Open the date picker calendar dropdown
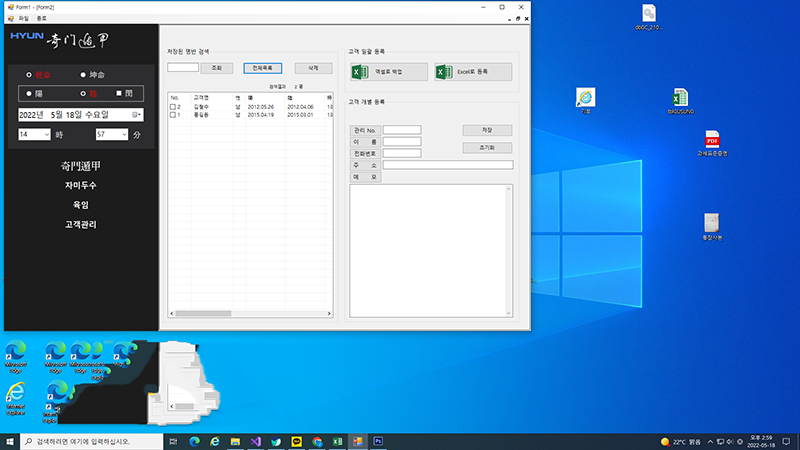 [x=136, y=115]
